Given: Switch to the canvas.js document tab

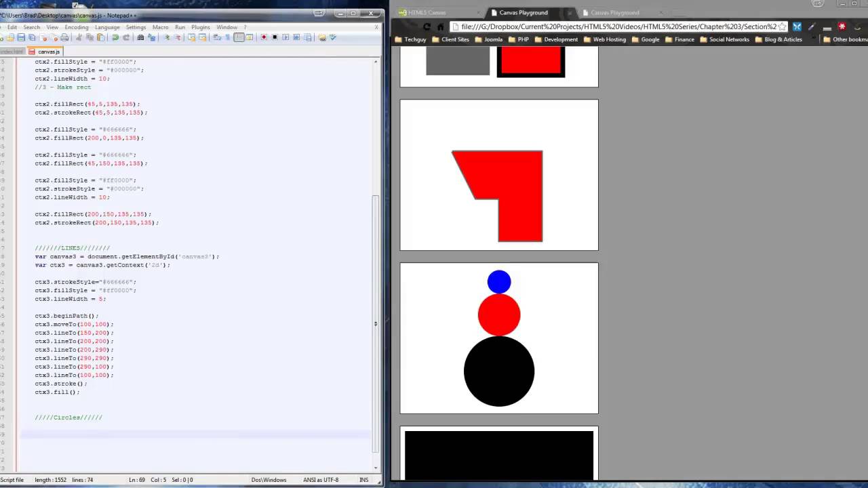Looking at the screenshot, I should (x=45, y=52).
